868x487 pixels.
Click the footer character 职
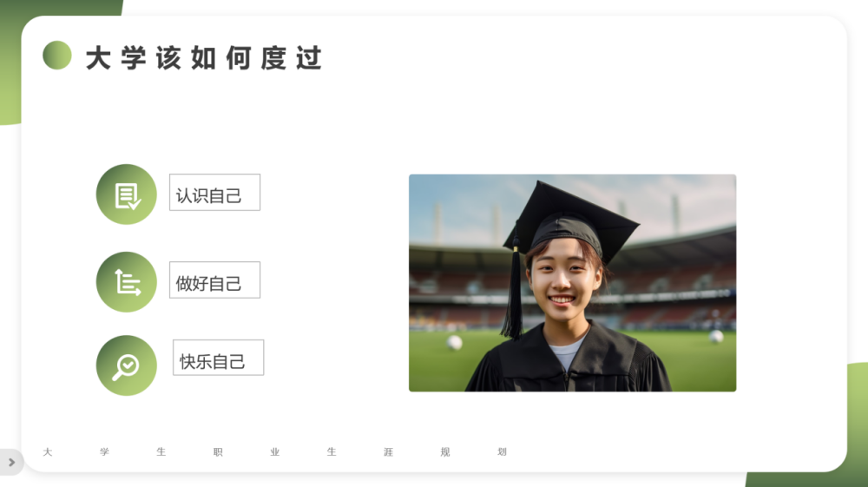(x=218, y=452)
